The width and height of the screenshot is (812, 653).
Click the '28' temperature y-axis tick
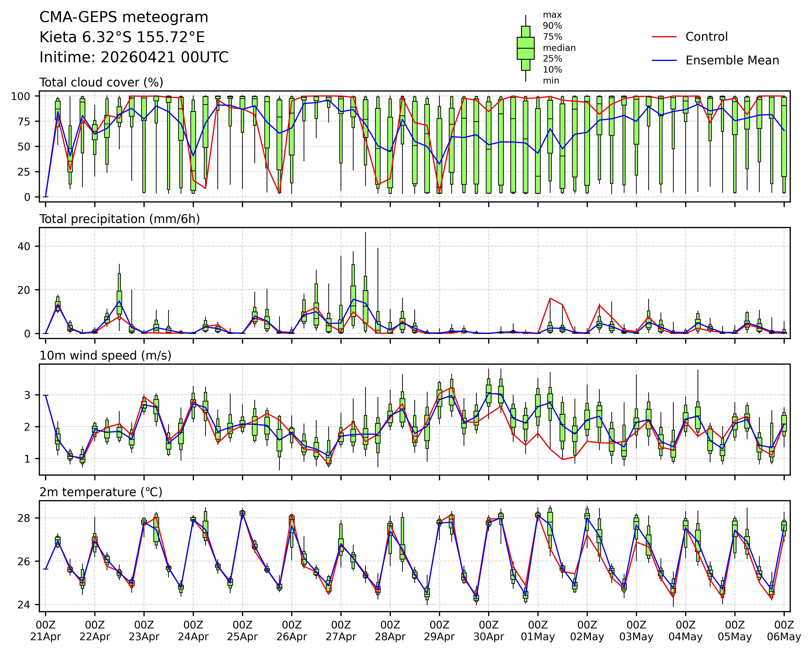[23, 518]
